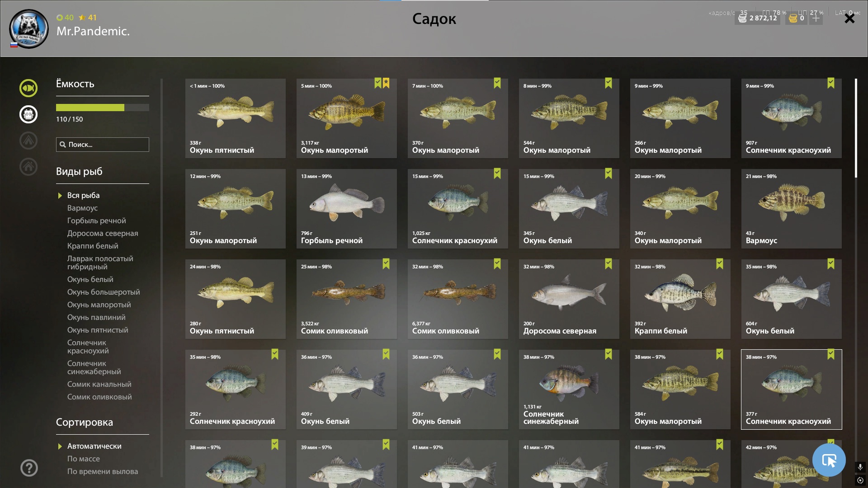Filter by Горбыль речной species
The width and height of the screenshot is (868, 488).
click(x=97, y=221)
